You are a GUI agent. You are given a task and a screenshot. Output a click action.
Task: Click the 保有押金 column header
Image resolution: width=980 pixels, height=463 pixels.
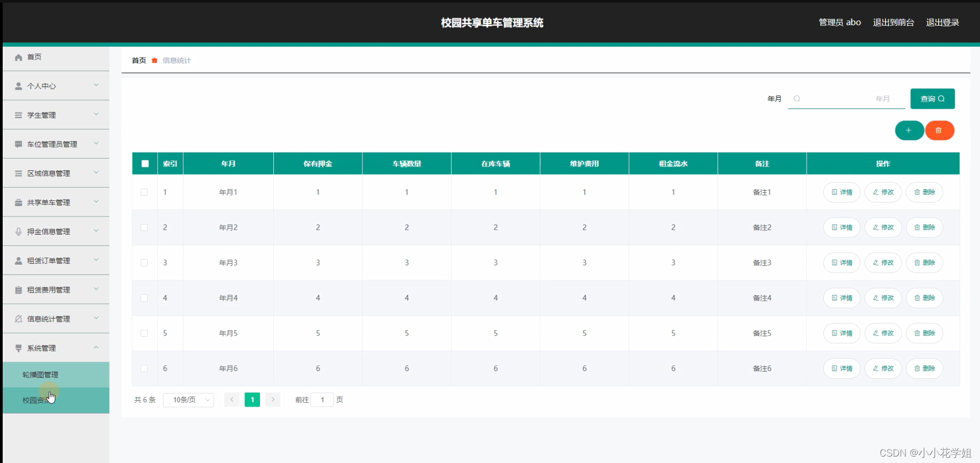(318, 164)
